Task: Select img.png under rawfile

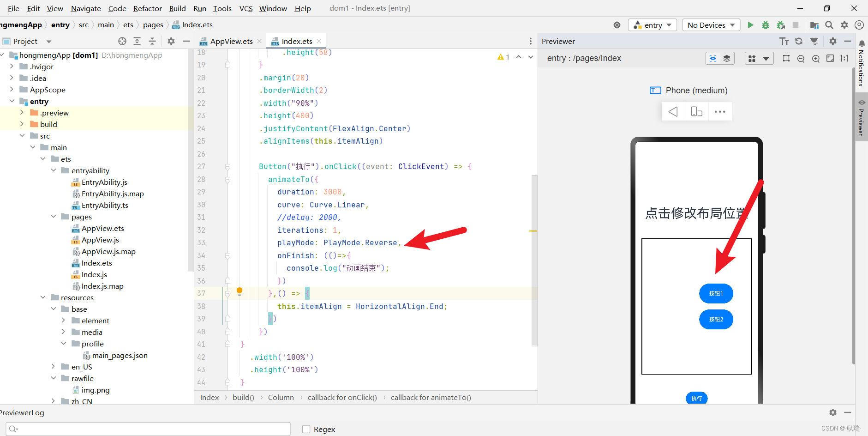Action: pyautogui.click(x=96, y=390)
